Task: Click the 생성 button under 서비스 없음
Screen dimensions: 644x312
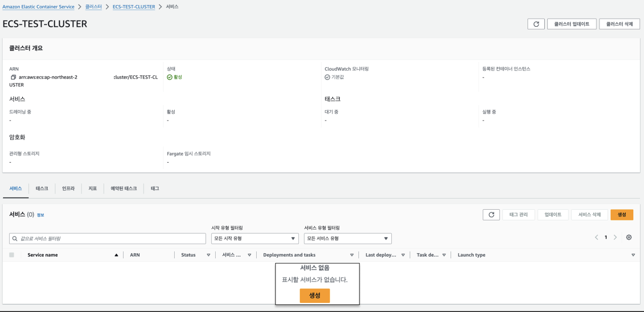Action: [315, 296]
